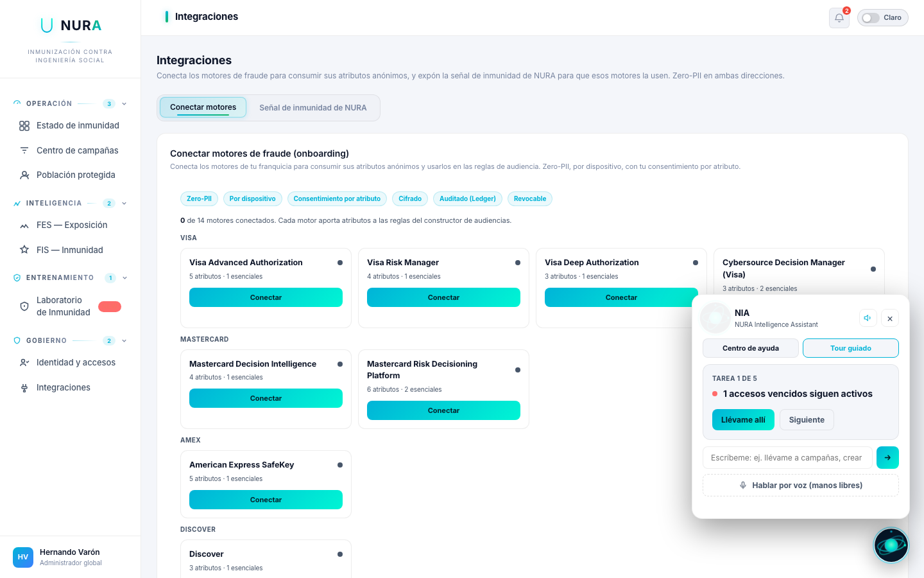The height and width of the screenshot is (578, 924).
Task: Click the Cifrado tag
Action: coord(410,199)
